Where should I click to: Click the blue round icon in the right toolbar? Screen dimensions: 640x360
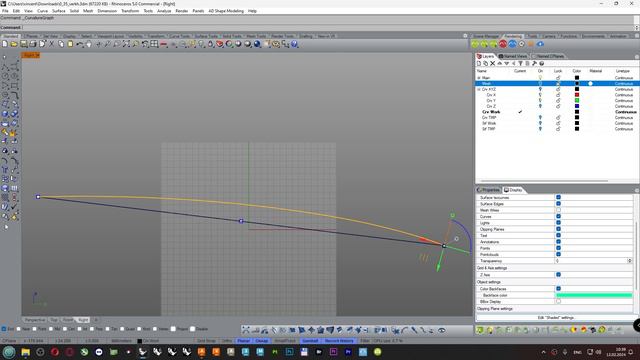tap(512, 44)
